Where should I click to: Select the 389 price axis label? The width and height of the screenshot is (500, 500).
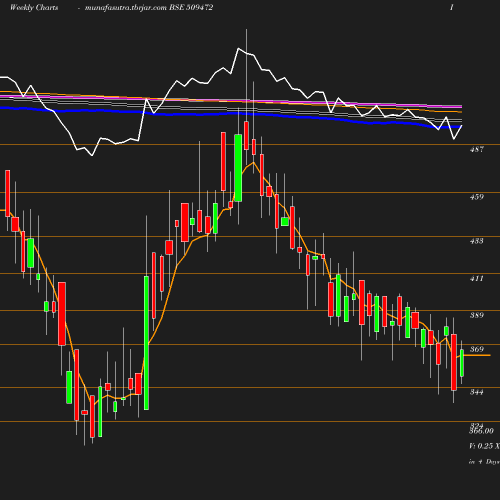[477, 315]
